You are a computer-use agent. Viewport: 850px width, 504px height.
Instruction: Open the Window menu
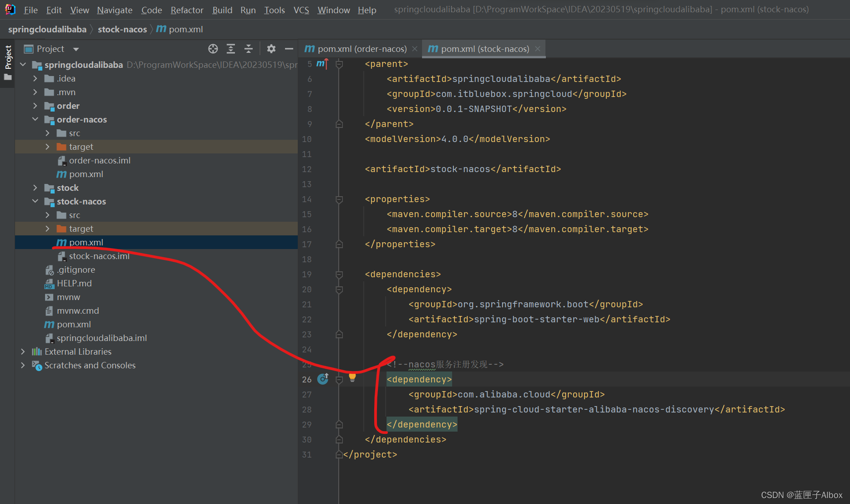click(x=334, y=10)
